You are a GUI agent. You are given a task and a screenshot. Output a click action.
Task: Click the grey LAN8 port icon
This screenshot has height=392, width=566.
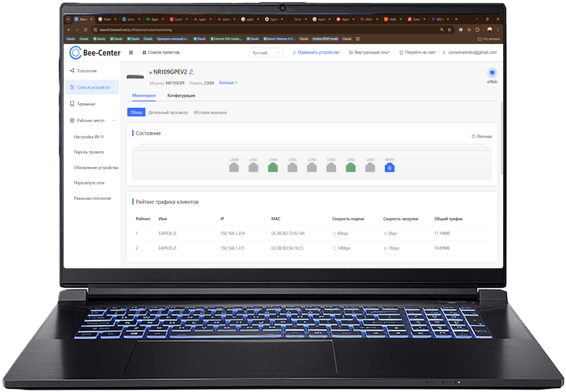[234, 168]
